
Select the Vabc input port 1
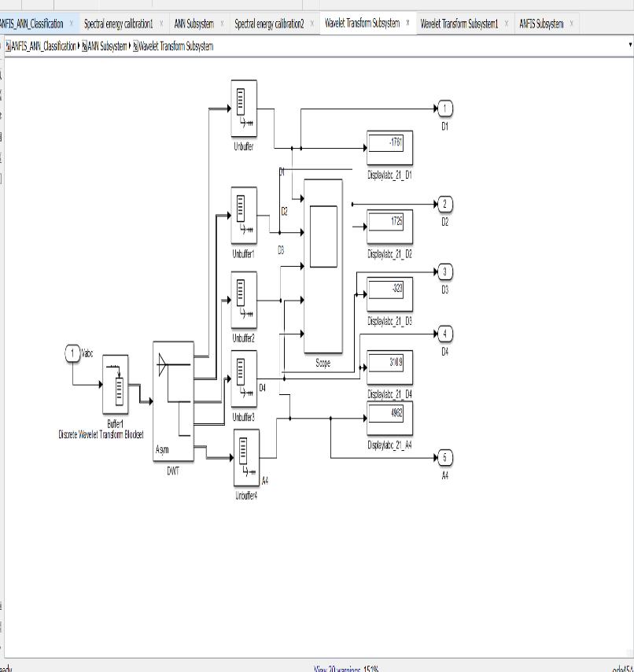(x=72, y=353)
